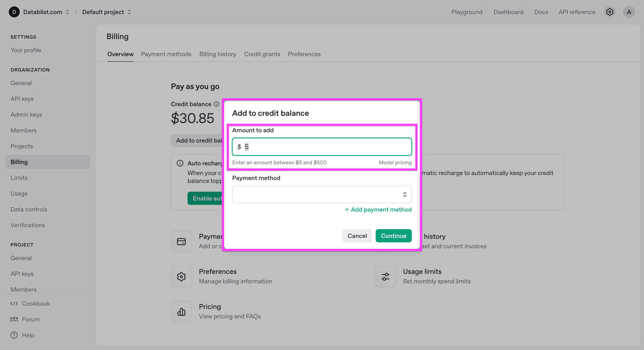Open the account menu via the avatar
This screenshot has width=644, height=350.
click(629, 12)
